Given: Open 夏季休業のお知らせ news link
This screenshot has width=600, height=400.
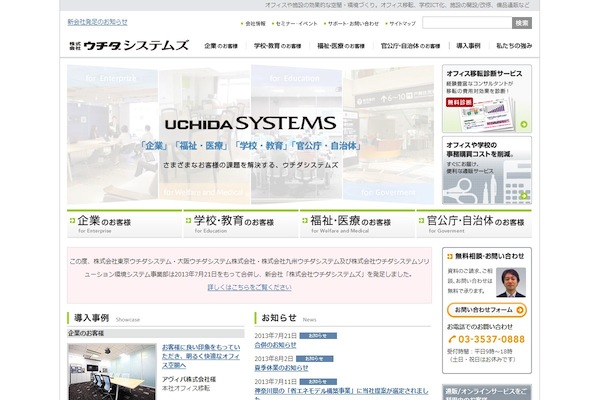Looking at the screenshot, I should (x=281, y=368).
